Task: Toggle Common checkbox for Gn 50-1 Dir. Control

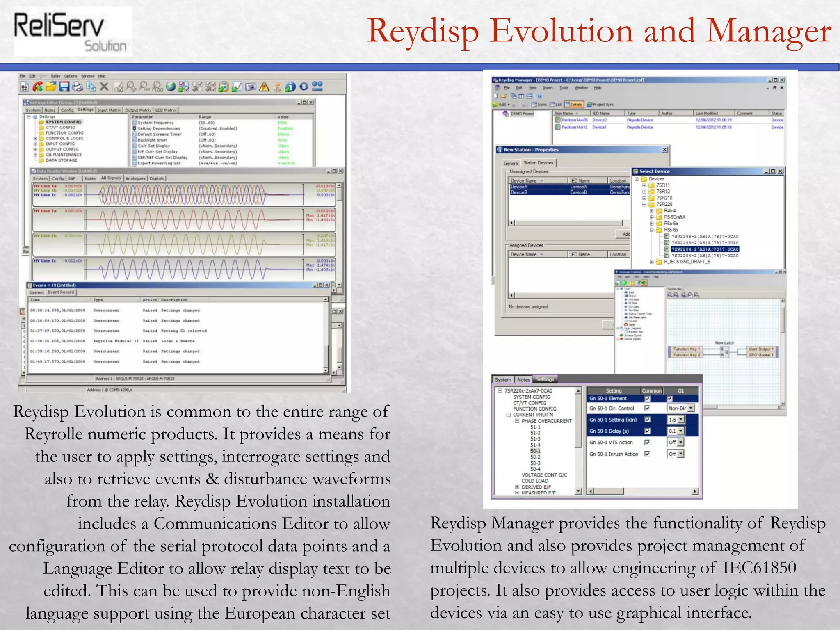Action: [x=647, y=408]
